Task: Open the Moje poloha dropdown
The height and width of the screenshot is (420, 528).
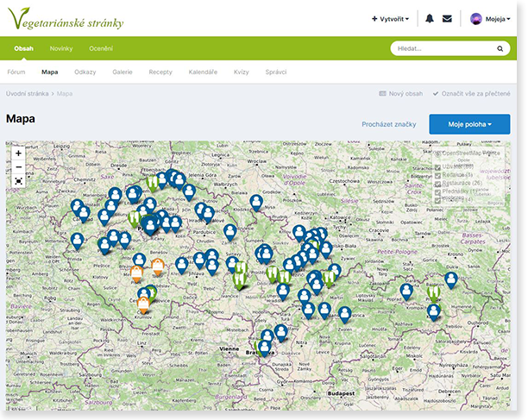Action: pyautogui.click(x=469, y=124)
